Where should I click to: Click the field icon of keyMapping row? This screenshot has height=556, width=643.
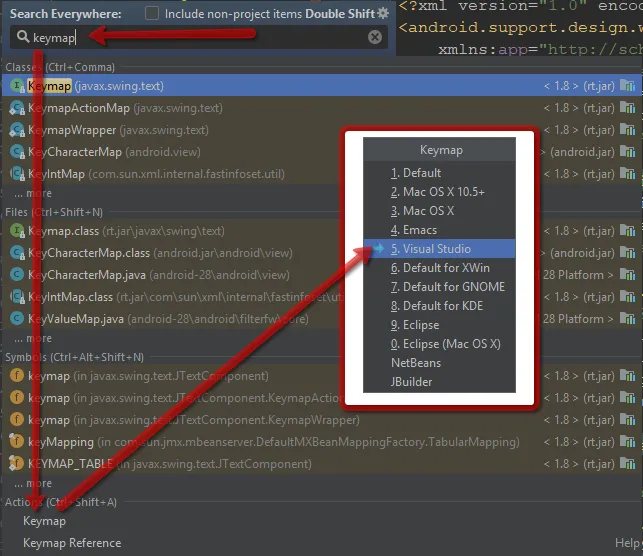pyautogui.click(x=17, y=442)
